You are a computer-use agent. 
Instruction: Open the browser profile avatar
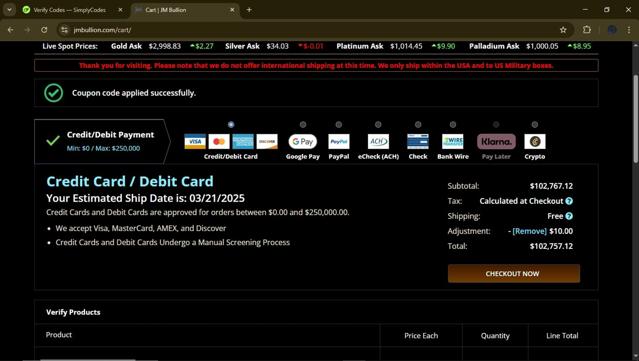point(612,30)
